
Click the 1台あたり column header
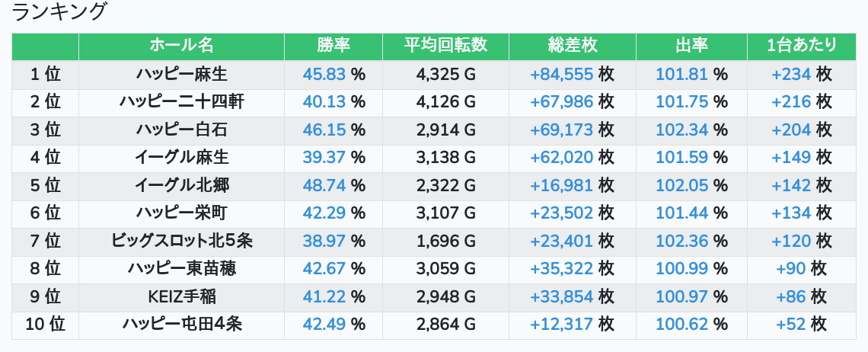[x=802, y=46]
